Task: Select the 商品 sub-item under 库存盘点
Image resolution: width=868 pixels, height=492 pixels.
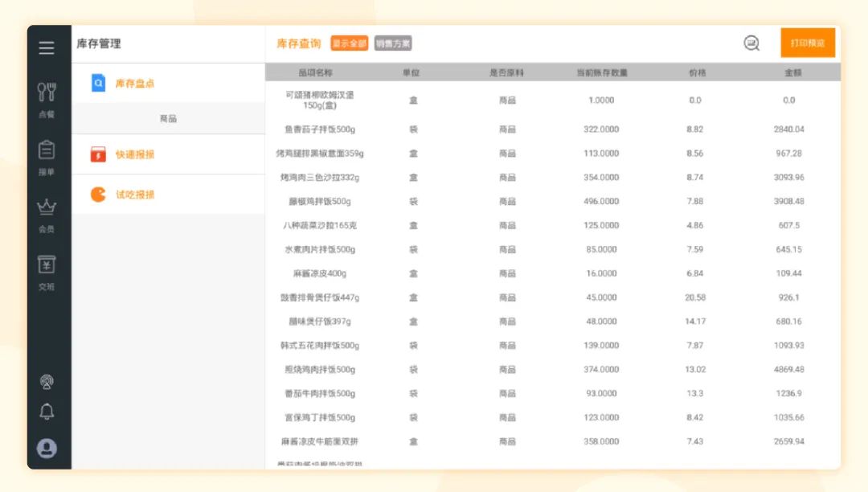Action: 168,118
